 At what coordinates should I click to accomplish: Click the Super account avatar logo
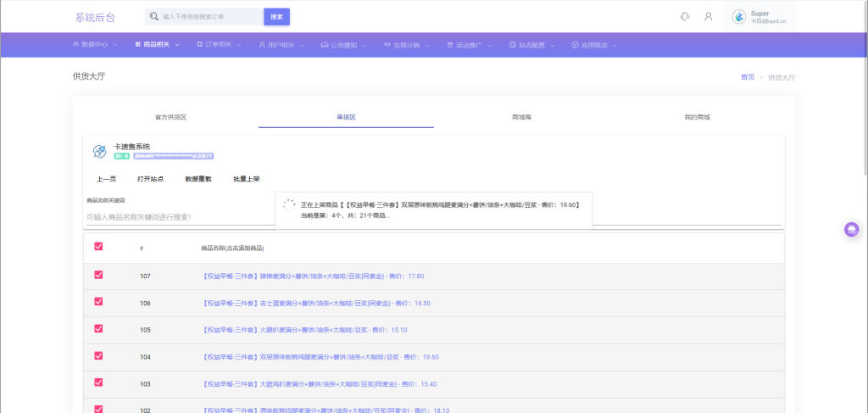(739, 17)
